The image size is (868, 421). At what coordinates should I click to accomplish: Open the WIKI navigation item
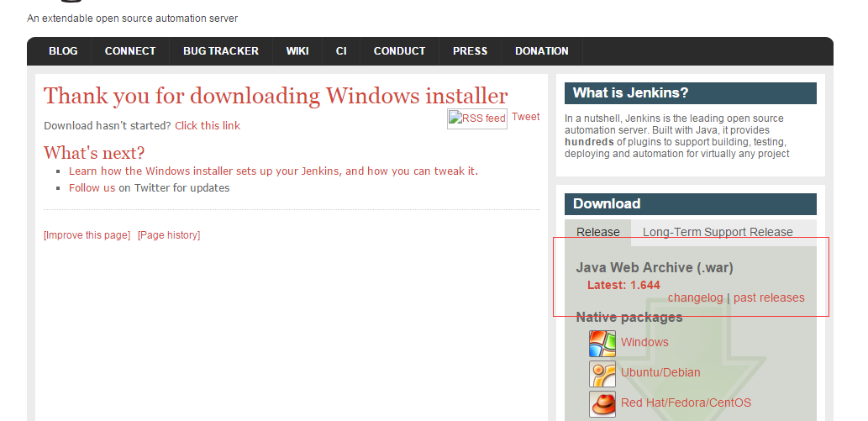pos(297,51)
